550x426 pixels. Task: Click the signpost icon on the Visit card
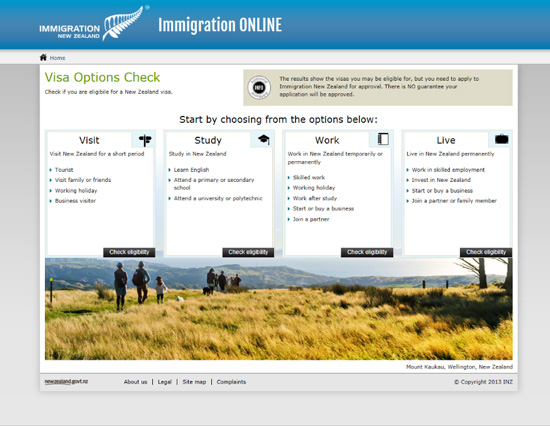(145, 140)
